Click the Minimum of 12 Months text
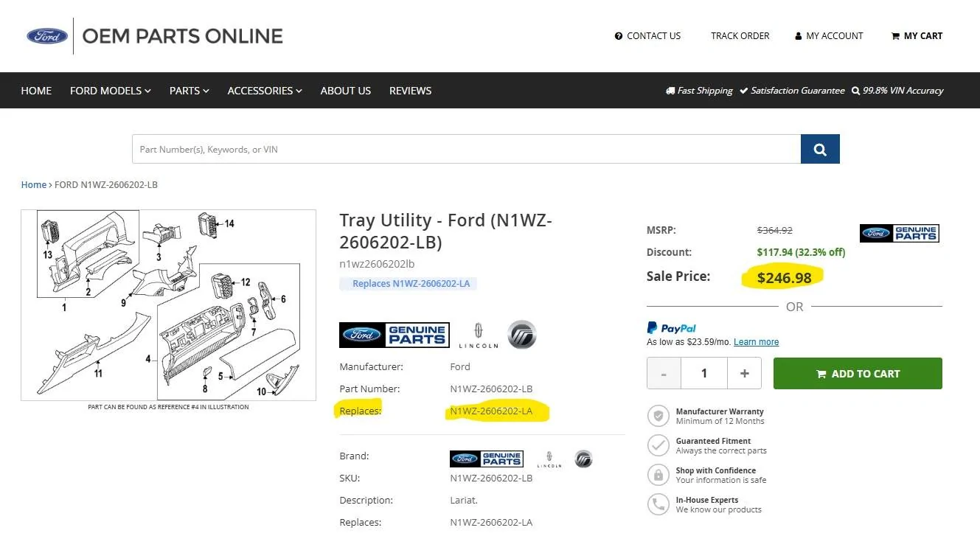 click(x=720, y=422)
